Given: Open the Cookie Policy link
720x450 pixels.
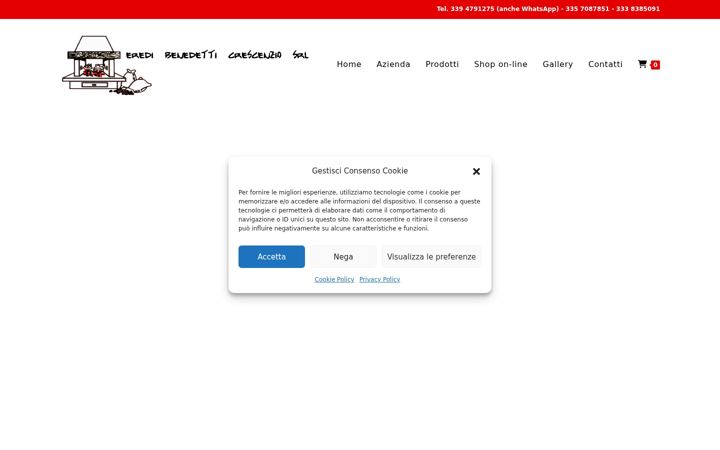Looking at the screenshot, I should click(x=334, y=279).
